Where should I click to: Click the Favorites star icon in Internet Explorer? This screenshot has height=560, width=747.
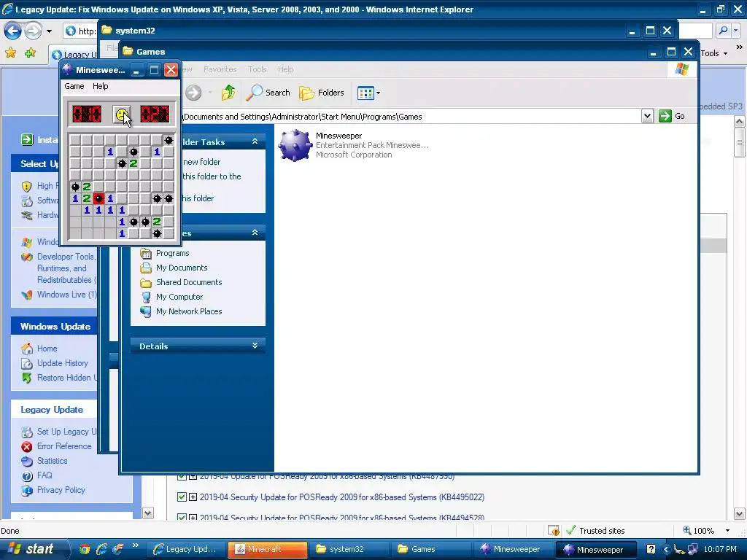click(10, 52)
